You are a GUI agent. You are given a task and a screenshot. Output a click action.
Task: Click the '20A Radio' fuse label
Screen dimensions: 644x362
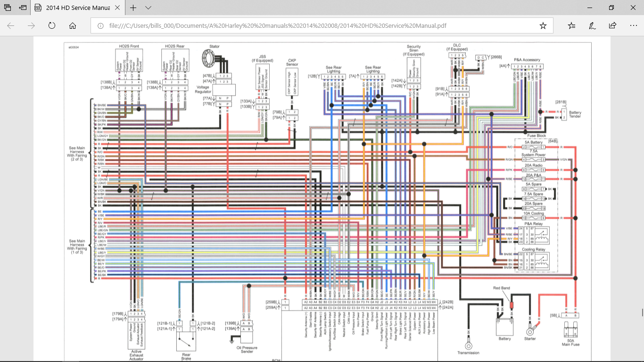[x=534, y=165]
